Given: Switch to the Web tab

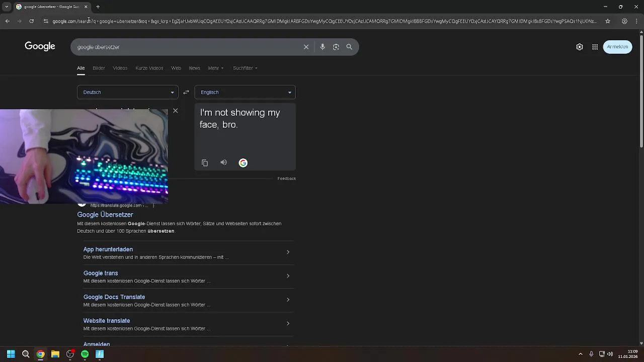Looking at the screenshot, I should (x=176, y=68).
